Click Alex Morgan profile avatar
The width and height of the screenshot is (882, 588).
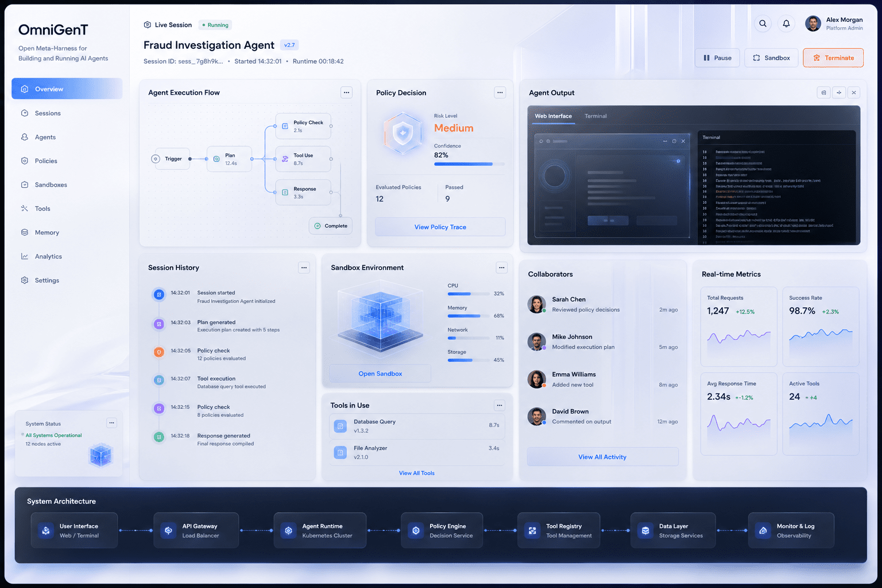(x=813, y=24)
